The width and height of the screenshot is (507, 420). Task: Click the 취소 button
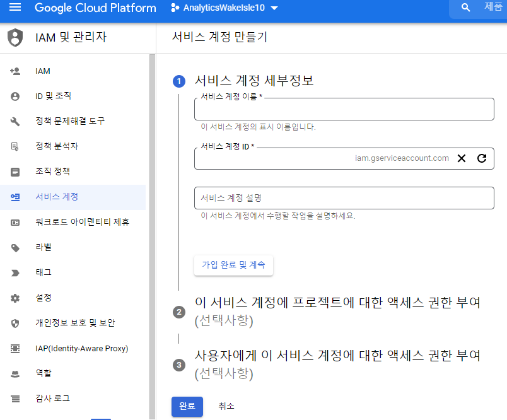click(226, 406)
